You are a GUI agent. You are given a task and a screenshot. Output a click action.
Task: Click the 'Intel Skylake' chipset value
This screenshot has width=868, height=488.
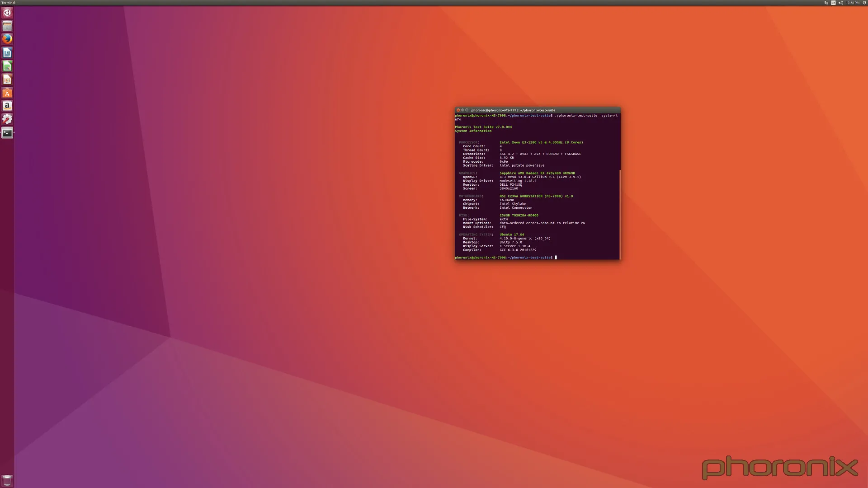[x=513, y=204]
